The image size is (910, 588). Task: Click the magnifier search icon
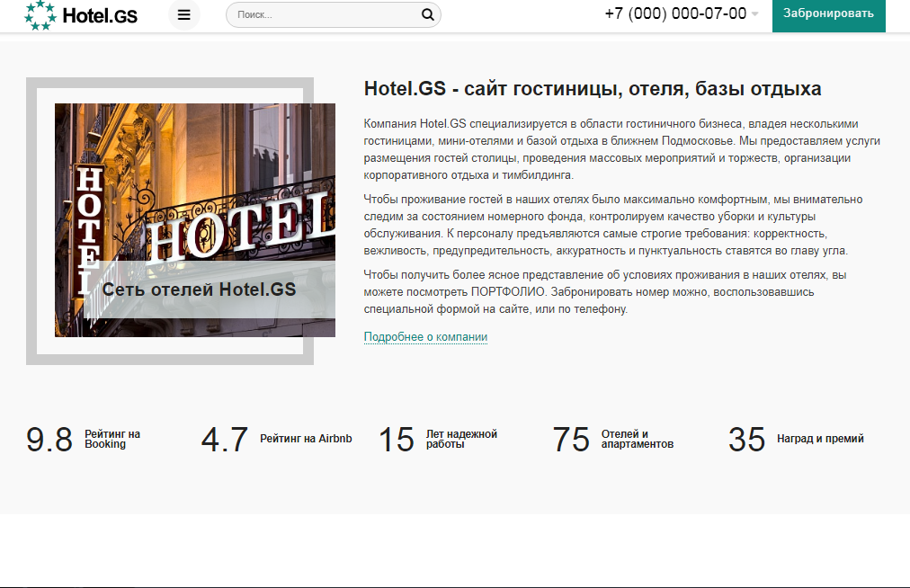(x=427, y=14)
